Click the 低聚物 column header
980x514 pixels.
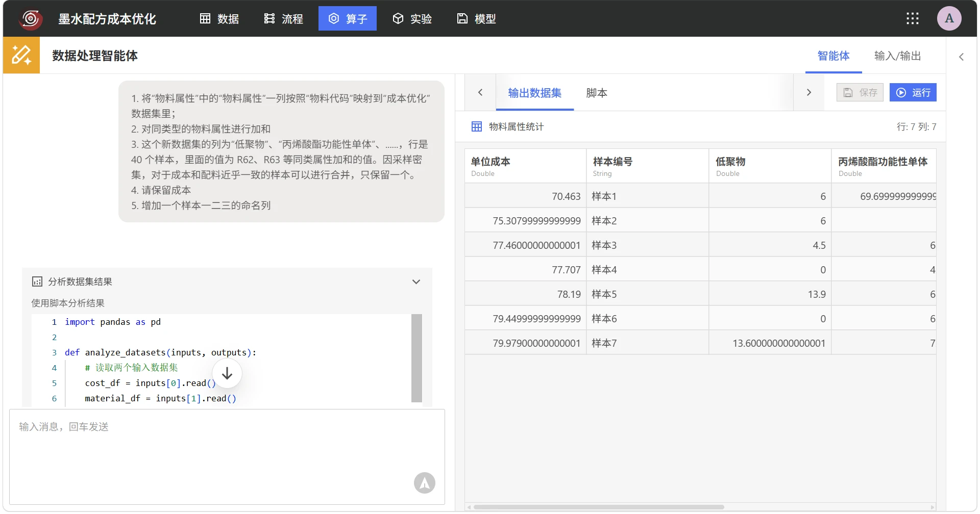click(770, 166)
